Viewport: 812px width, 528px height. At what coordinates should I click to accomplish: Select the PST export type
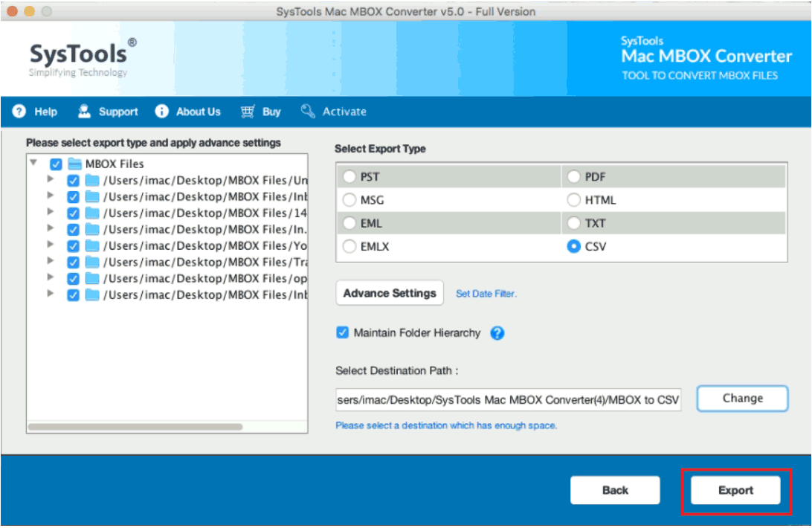(349, 177)
